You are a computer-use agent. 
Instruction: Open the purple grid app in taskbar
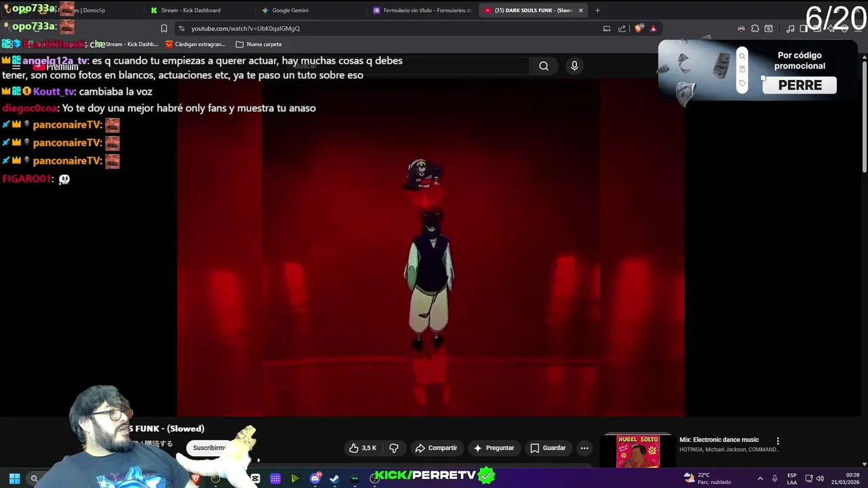(x=275, y=479)
